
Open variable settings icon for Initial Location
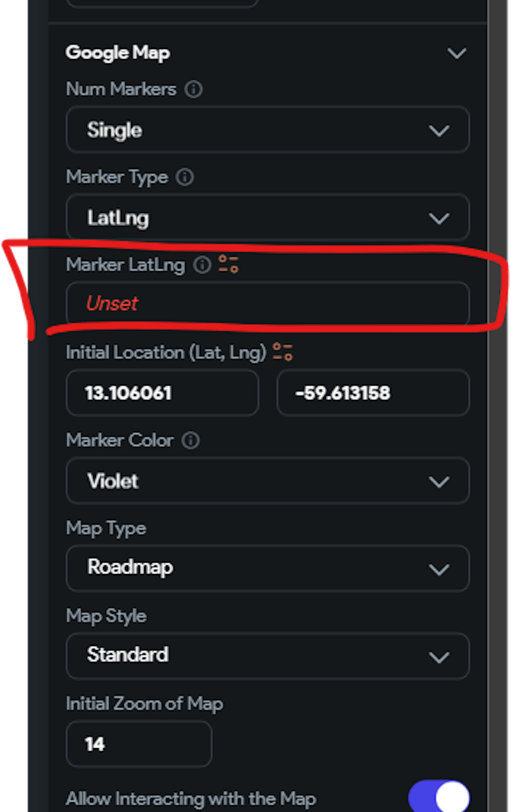point(283,352)
